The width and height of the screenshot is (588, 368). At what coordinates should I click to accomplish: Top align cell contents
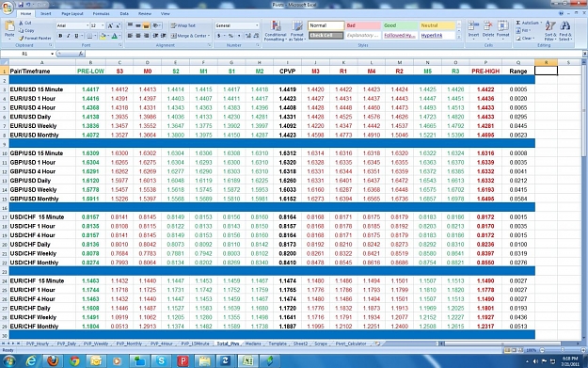click(130, 25)
